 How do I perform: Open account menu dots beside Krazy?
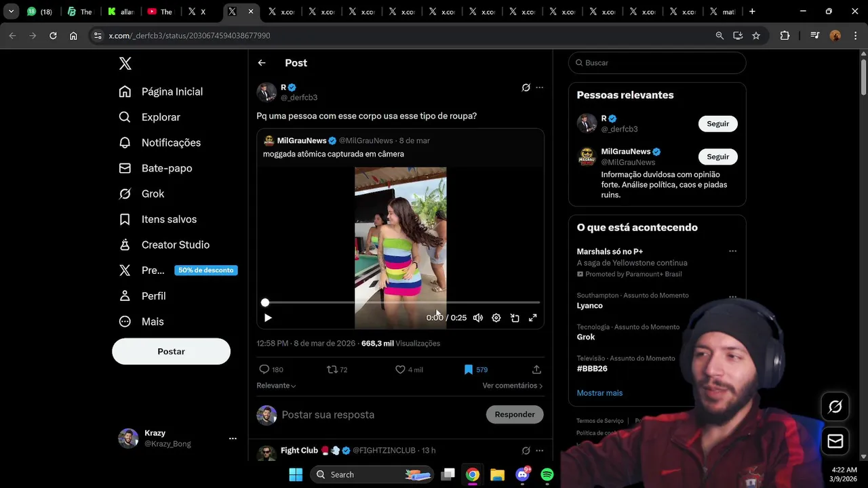pos(233,439)
